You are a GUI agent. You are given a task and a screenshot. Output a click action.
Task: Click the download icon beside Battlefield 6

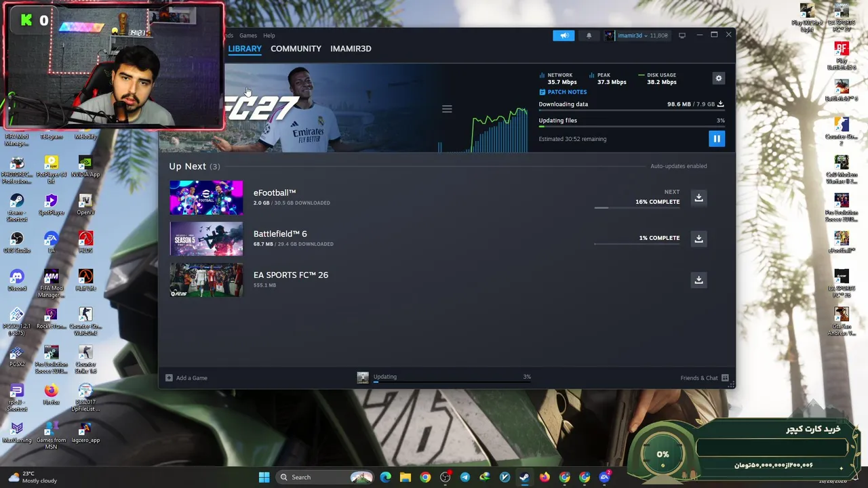[x=698, y=239]
